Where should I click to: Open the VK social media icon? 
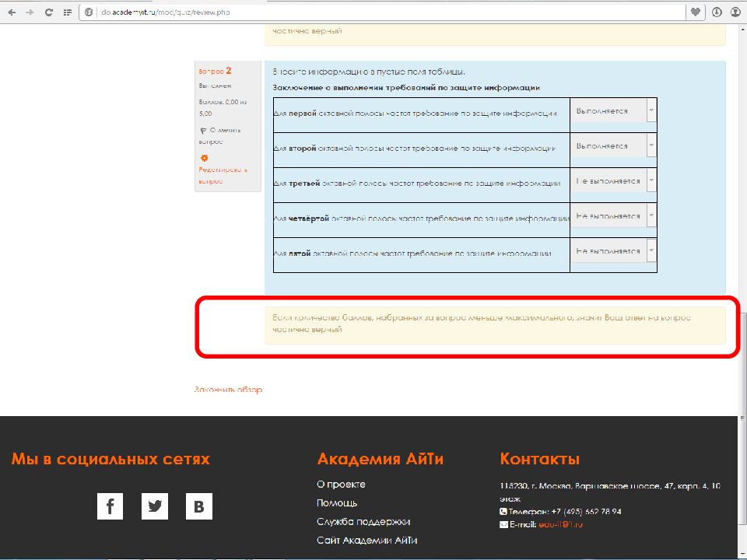pos(199,506)
